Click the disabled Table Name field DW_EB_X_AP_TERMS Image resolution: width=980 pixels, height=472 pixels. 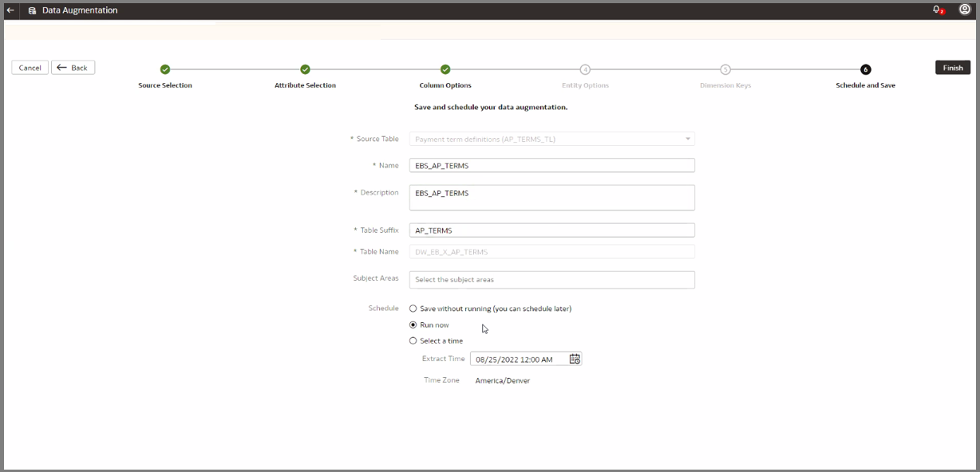[551, 252]
